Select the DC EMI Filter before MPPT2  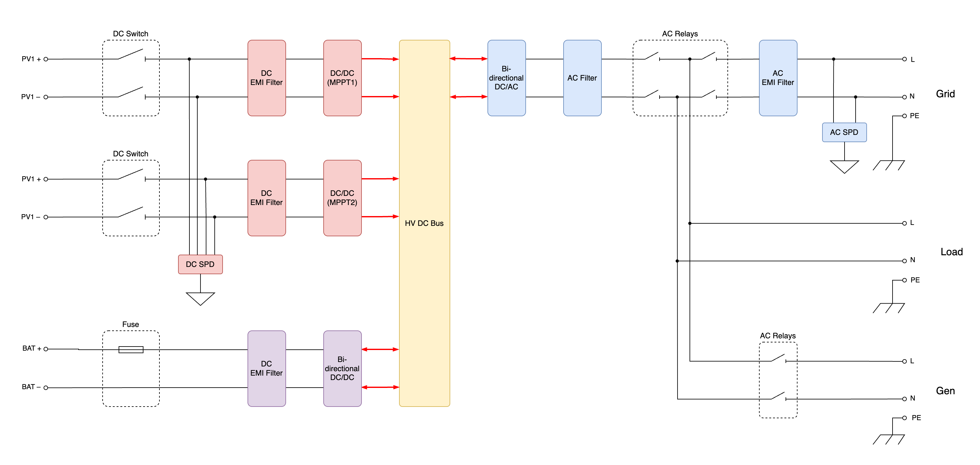pyautogui.click(x=267, y=198)
